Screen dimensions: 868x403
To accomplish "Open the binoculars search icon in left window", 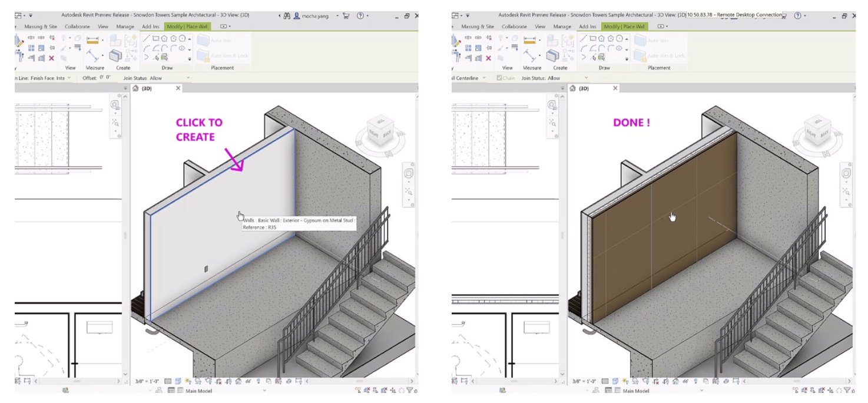I will [x=287, y=16].
